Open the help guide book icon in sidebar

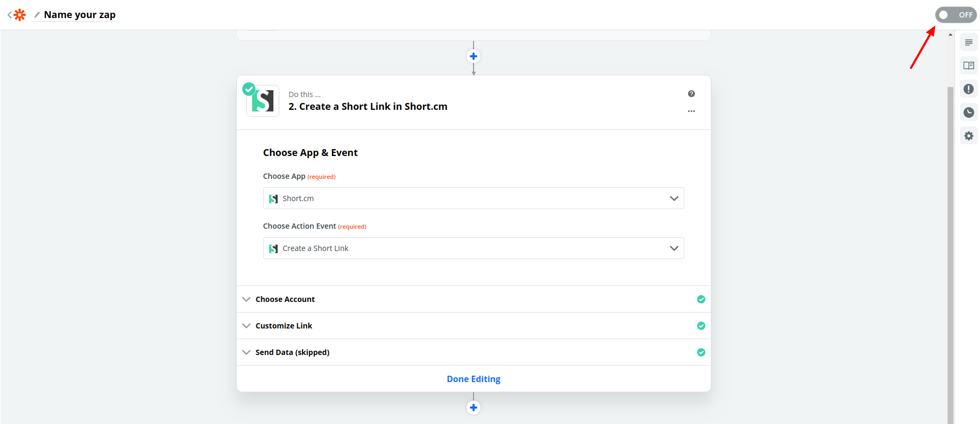[969, 66]
